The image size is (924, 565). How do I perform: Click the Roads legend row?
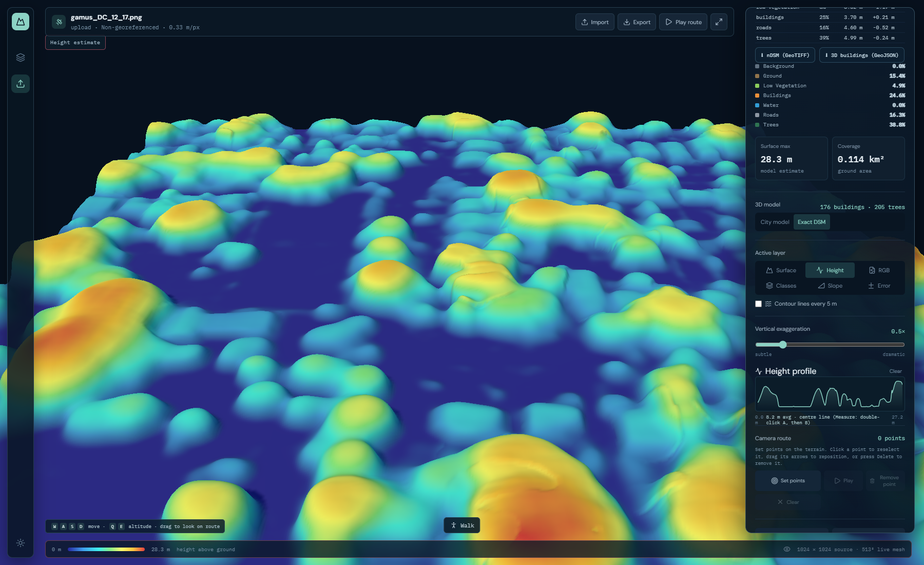[830, 115]
